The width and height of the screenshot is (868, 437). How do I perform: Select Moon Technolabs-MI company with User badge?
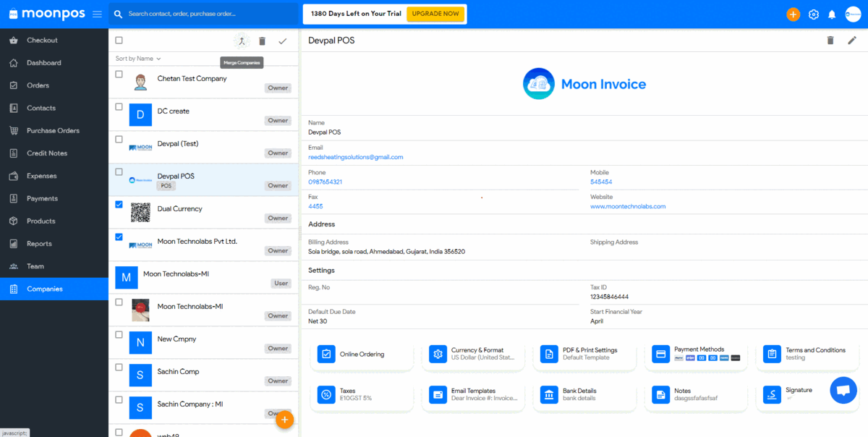click(203, 277)
